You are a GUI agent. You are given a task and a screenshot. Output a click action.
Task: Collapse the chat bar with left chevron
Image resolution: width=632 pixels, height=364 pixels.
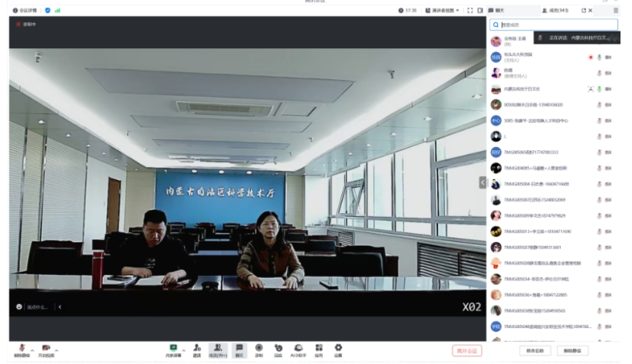click(60, 307)
